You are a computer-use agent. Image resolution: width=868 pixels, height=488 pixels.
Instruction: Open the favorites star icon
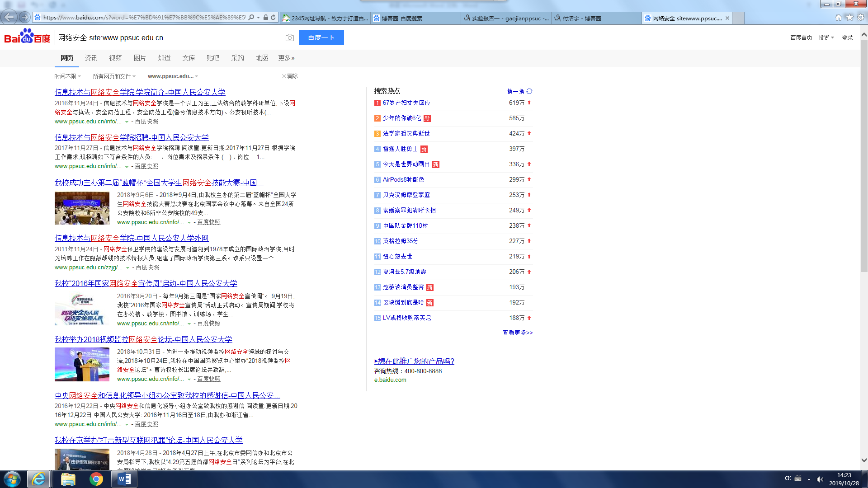pyautogui.click(x=849, y=18)
